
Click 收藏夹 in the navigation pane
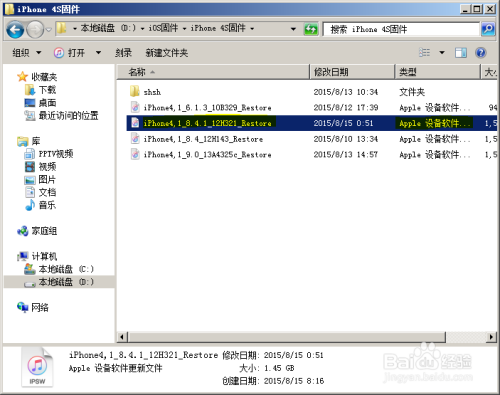(x=44, y=77)
